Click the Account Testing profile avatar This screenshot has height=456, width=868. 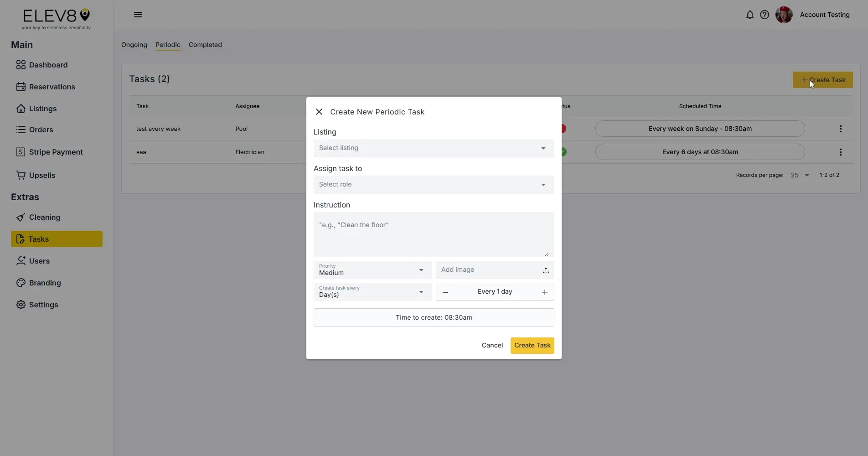point(784,15)
